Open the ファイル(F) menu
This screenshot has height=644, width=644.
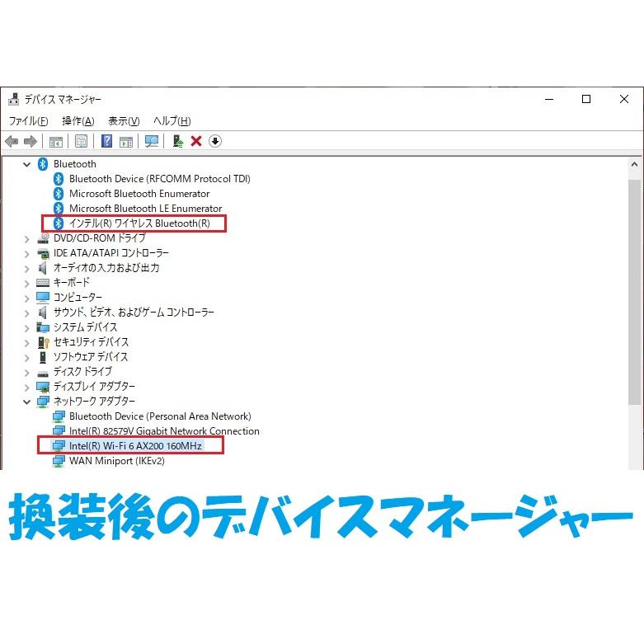(28, 120)
